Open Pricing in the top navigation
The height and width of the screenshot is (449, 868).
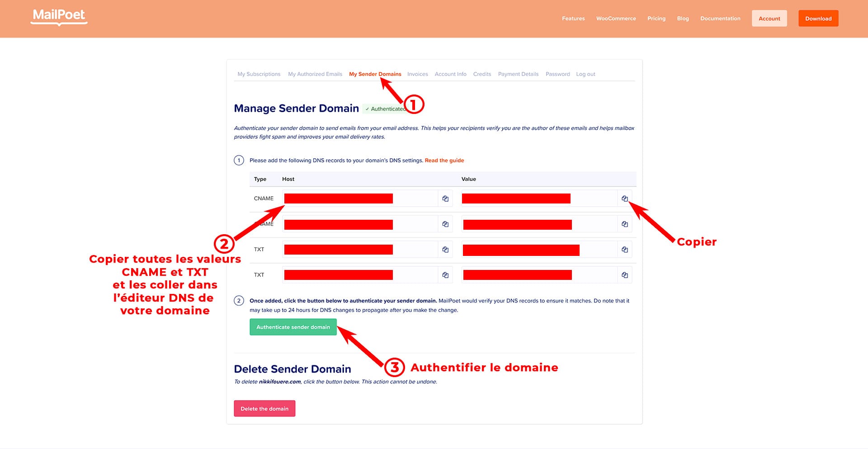point(656,19)
